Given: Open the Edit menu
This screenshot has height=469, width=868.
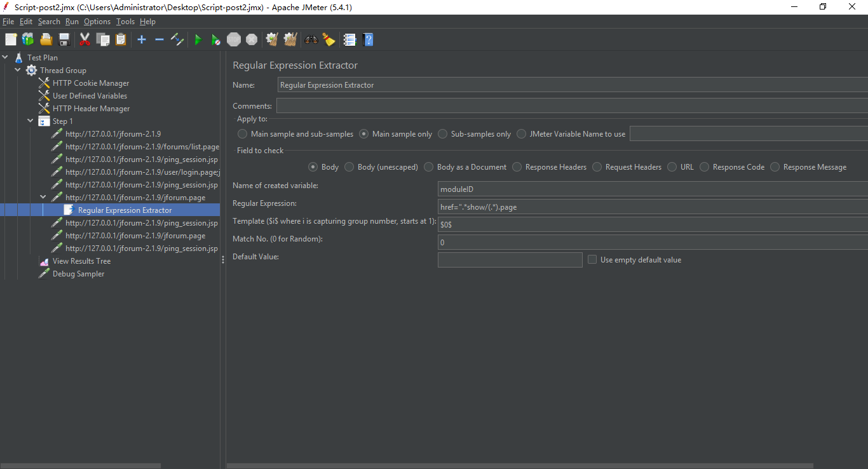Looking at the screenshot, I should click(x=26, y=22).
